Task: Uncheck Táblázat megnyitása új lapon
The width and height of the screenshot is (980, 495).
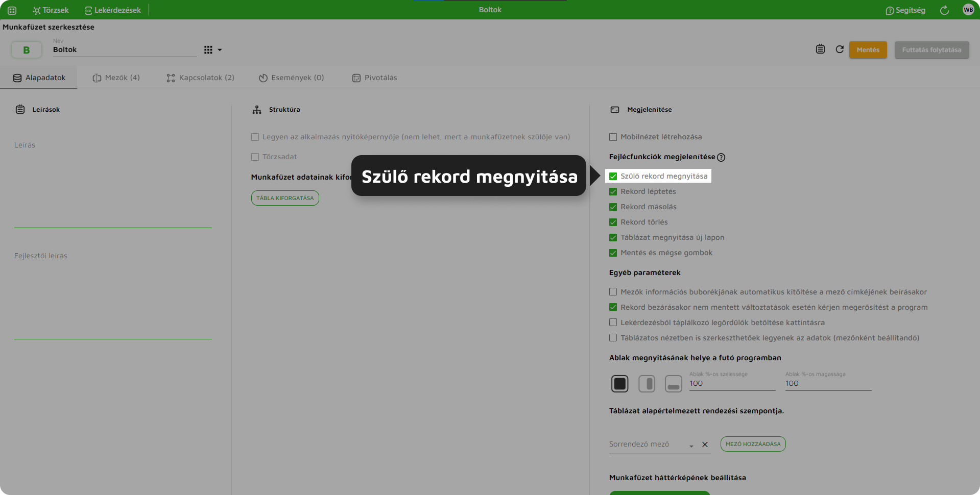Action: 613,237
